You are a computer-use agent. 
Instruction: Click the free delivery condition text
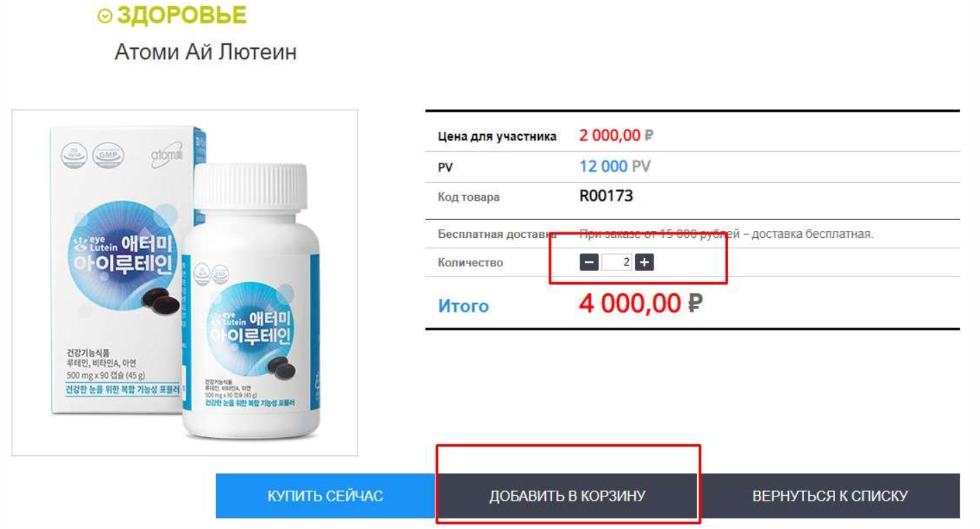[726, 234]
